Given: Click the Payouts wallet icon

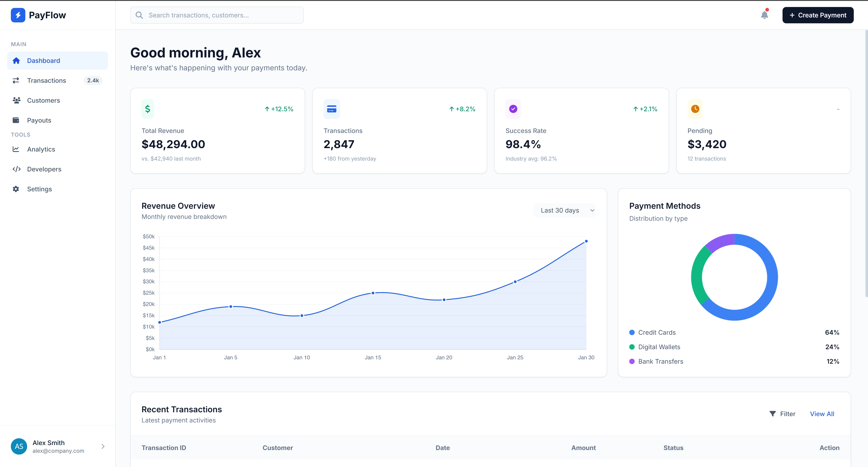Looking at the screenshot, I should click(x=17, y=120).
